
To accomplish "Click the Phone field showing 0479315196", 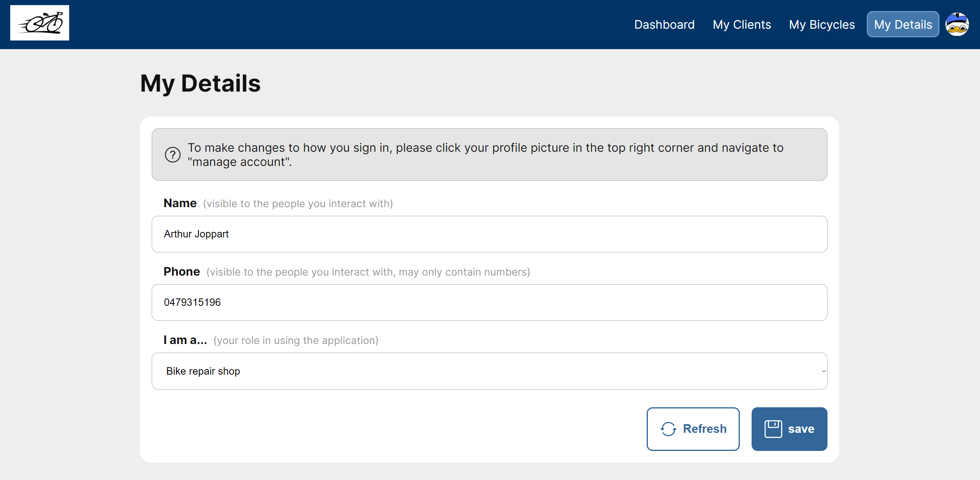I will click(489, 302).
